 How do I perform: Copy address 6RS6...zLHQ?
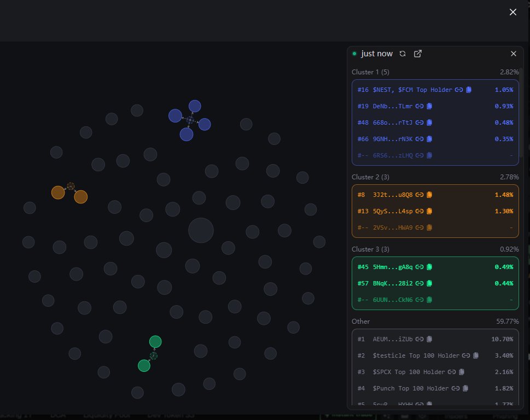pyautogui.click(x=429, y=155)
